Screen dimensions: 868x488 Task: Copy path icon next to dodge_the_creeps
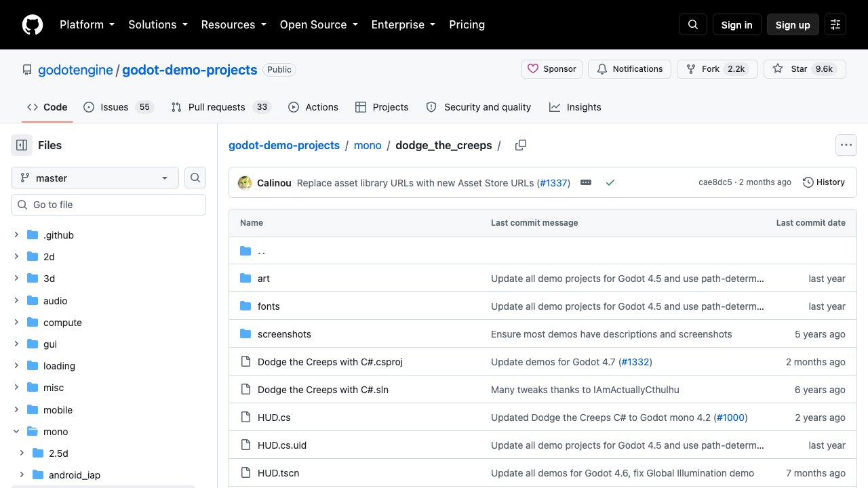(521, 145)
